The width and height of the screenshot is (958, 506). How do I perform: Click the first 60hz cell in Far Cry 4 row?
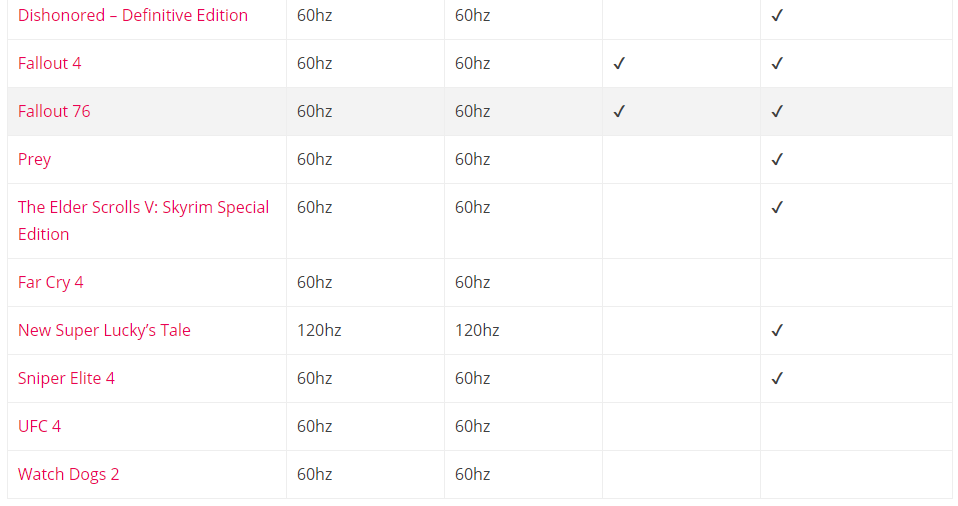(x=315, y=282)
